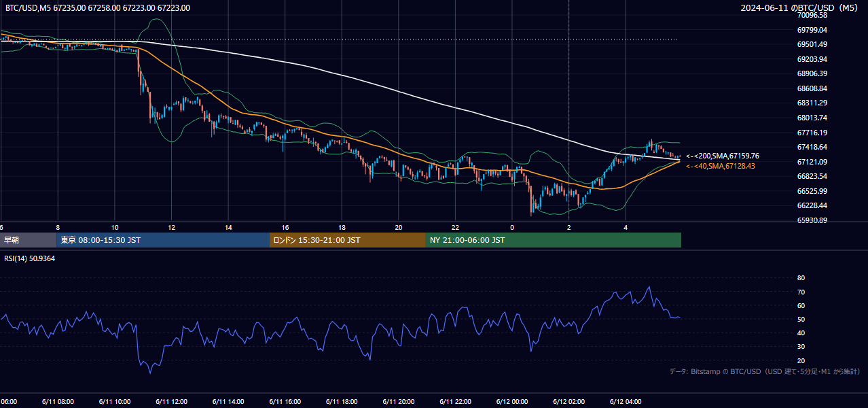Viewport: 868px width, 408px height.
Task: Click price axis value 66525.99
Action: [812, 191]
